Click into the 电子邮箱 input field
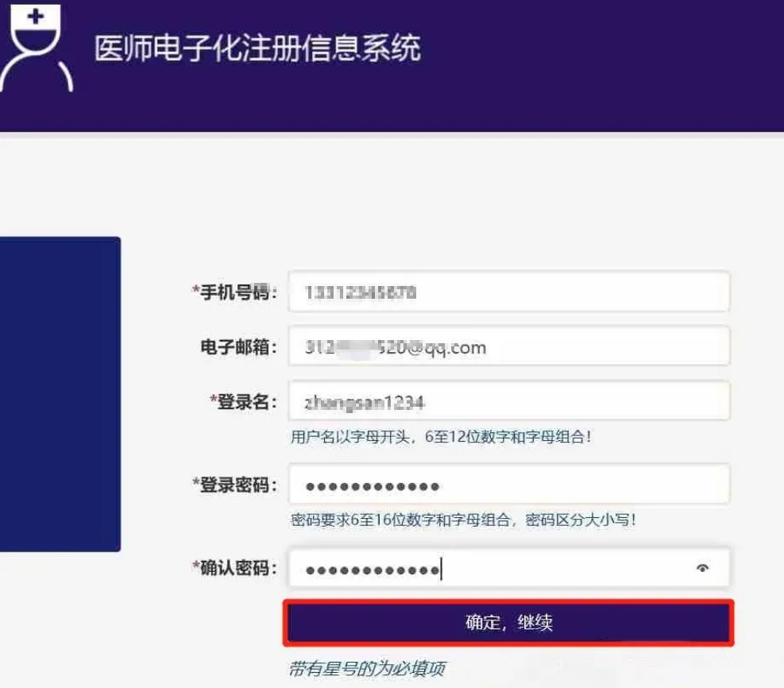The image size is (784, 688). (508, 347)
